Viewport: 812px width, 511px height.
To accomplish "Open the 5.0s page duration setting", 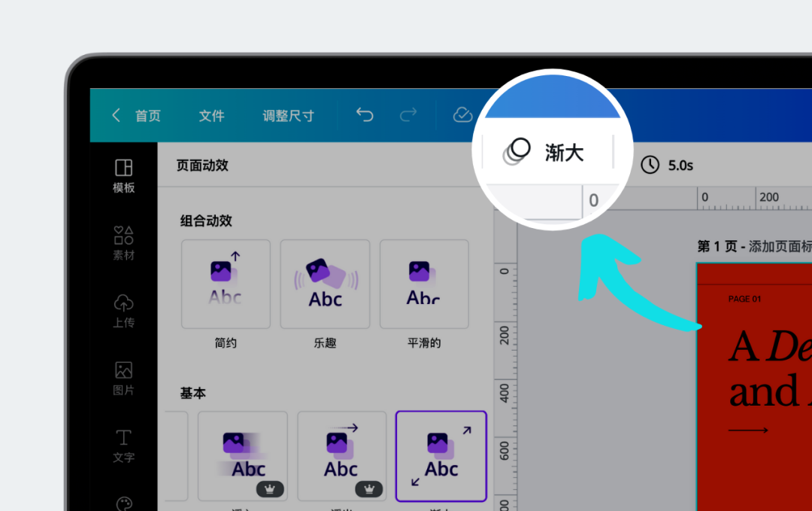I will point(667,166).
